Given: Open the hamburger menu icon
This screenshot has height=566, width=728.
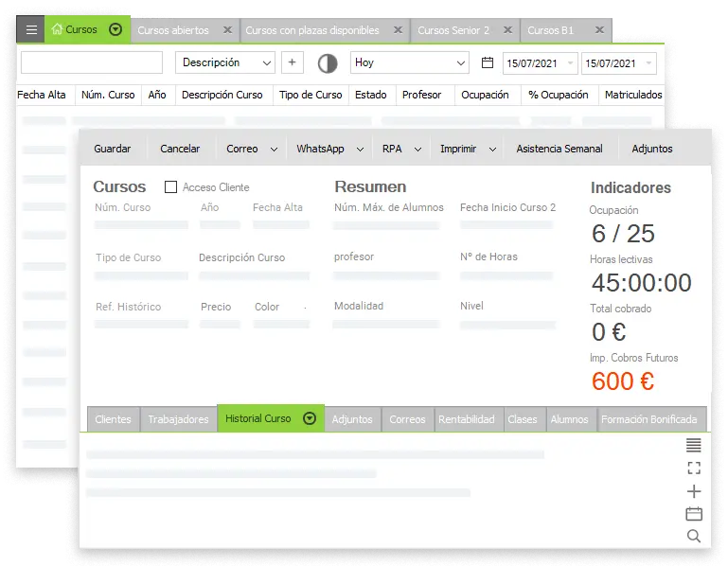Looking at the screenshot, I should 31,29.
